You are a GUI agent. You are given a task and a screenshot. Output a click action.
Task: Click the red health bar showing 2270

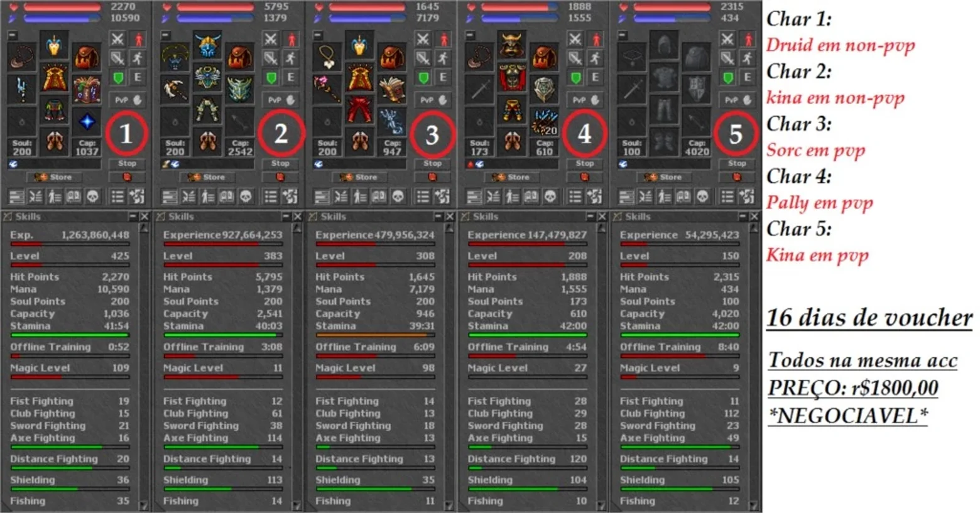[62, 7]
